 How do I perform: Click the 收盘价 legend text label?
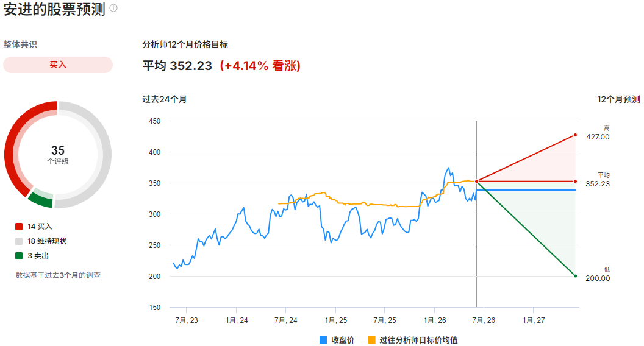(x=343, y=340)
